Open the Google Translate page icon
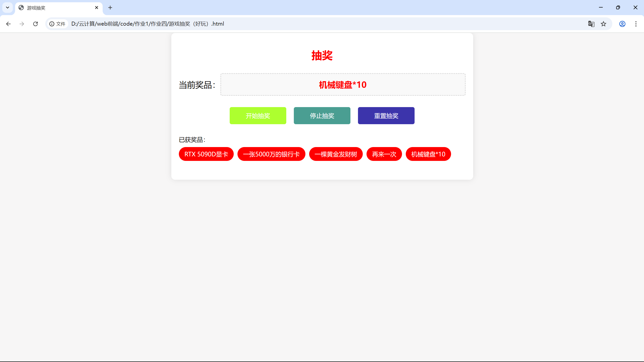 591,24
